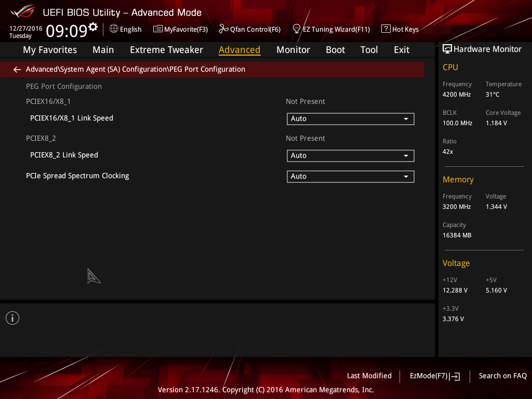Image resolution: width=532 pixels, height=399 pixels.
Task: Click BCLK value 100.0 MHz
Action: 457,123
